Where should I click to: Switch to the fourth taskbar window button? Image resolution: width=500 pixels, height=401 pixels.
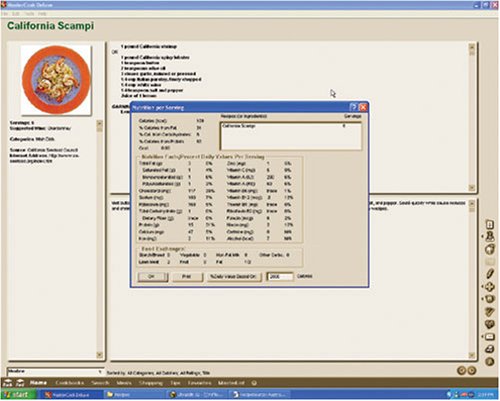(x=260, y=395)
